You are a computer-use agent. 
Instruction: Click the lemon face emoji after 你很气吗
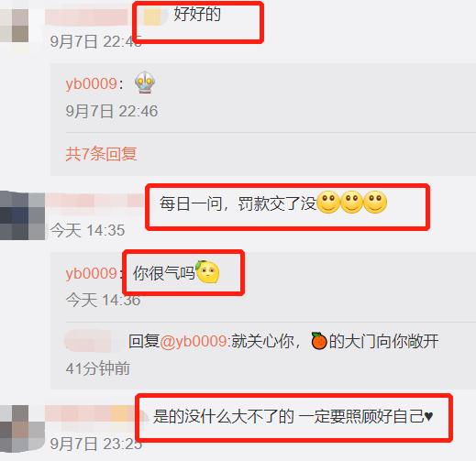[207, 271]
